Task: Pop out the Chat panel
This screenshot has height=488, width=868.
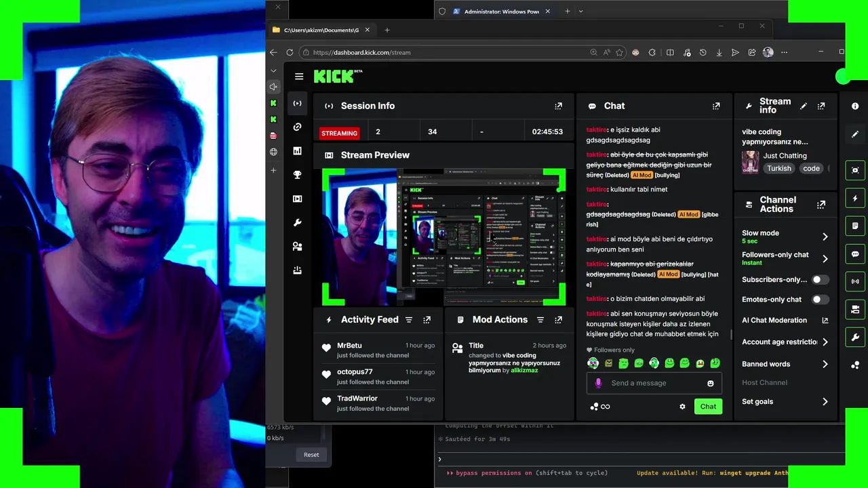Action: (x=716, y=106)
